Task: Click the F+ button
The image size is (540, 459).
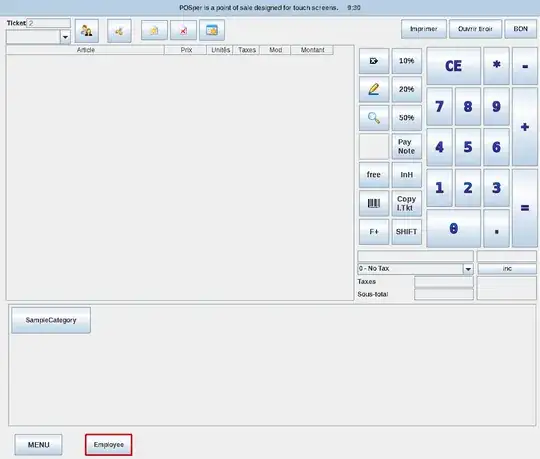Action: point(374,232)
